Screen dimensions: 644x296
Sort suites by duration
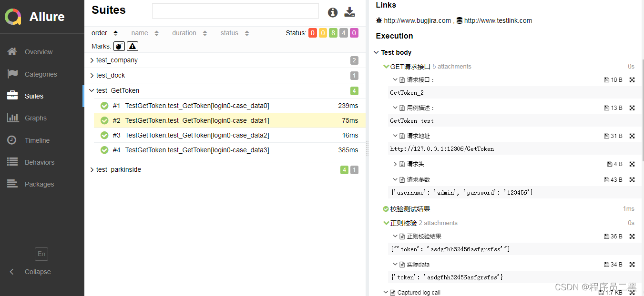[x=190, y=33]
